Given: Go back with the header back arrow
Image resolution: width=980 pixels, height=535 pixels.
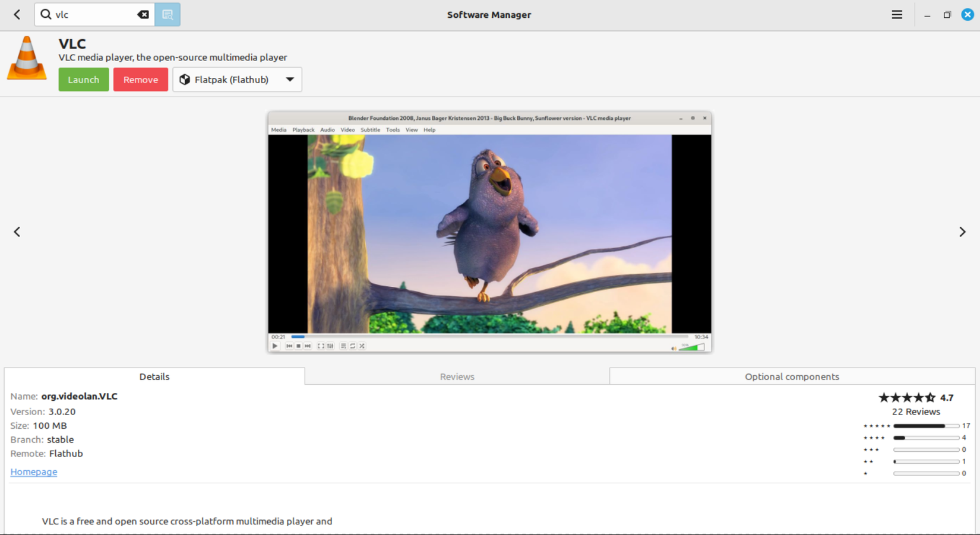Looking at the screenshot, I should pos(17,14).
